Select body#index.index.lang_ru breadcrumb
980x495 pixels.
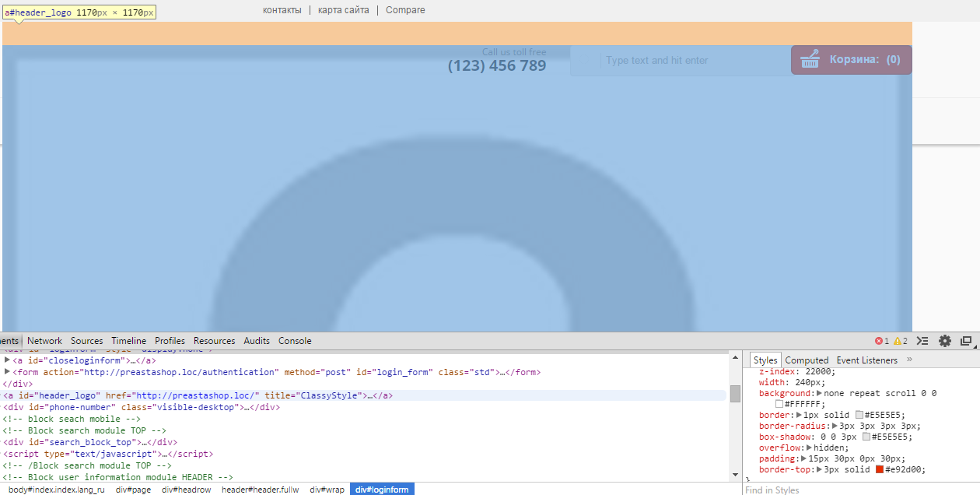(x=56, y=490)
